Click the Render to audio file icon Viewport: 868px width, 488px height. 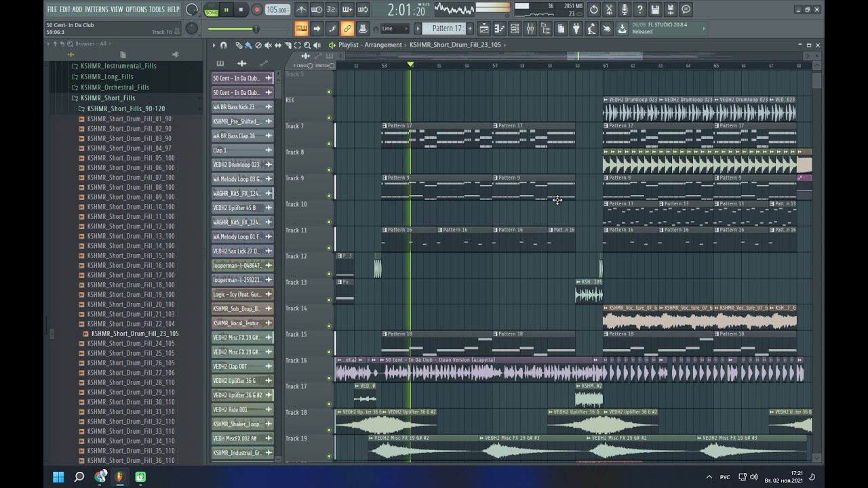click(670, 9)
